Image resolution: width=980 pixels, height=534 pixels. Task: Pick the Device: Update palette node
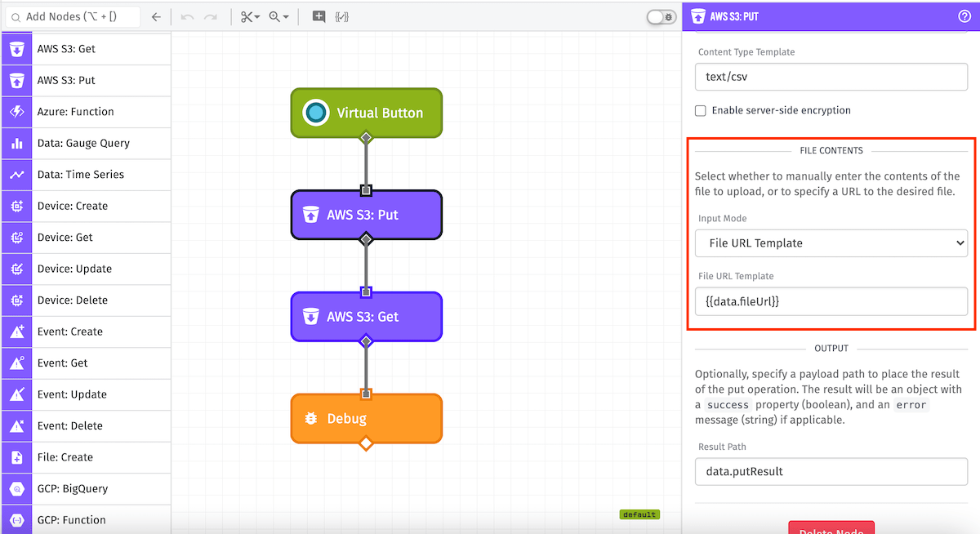[86, 269]
